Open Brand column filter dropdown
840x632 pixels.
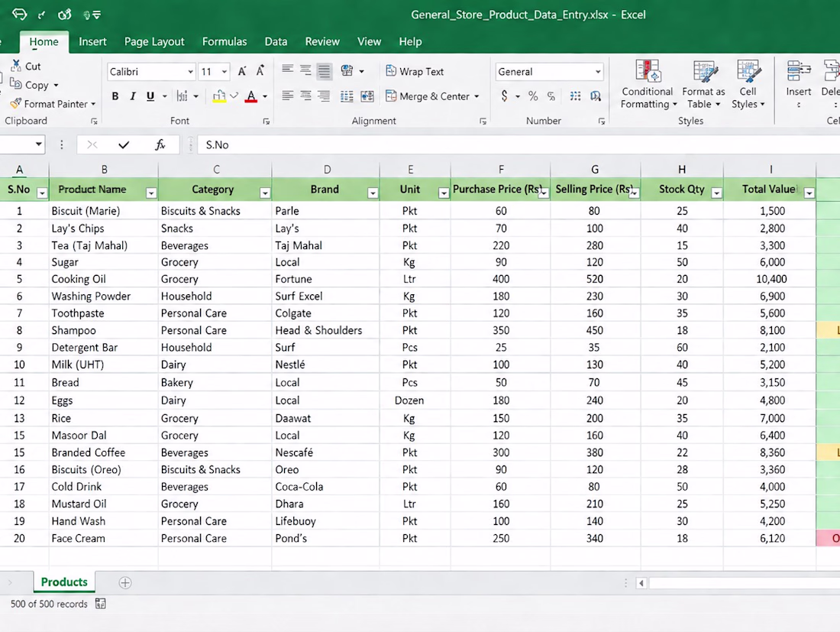373,193
